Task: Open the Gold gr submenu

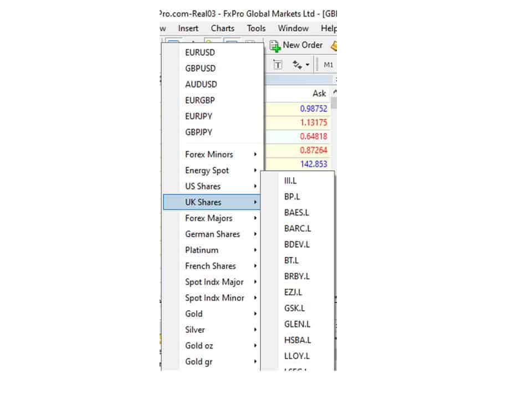Action: pos(212,362)
